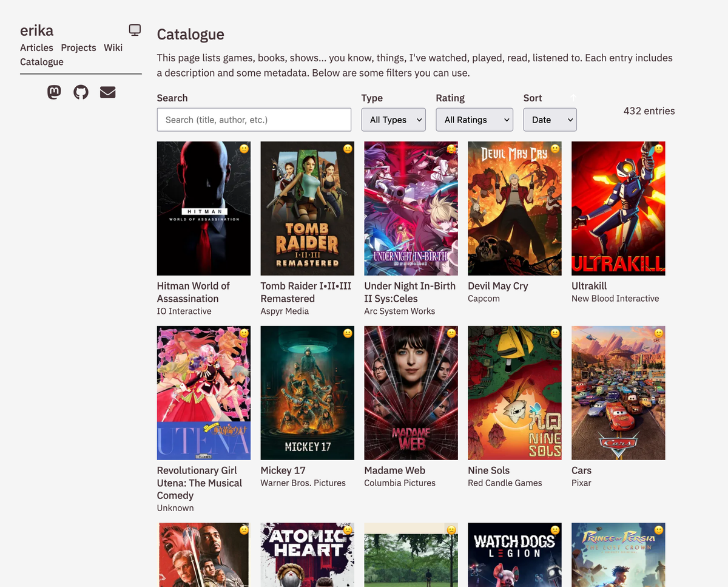
Task: Open the Mickey 17 poster thumbnail
Action: pyautogui.click(x=307, y=393)
